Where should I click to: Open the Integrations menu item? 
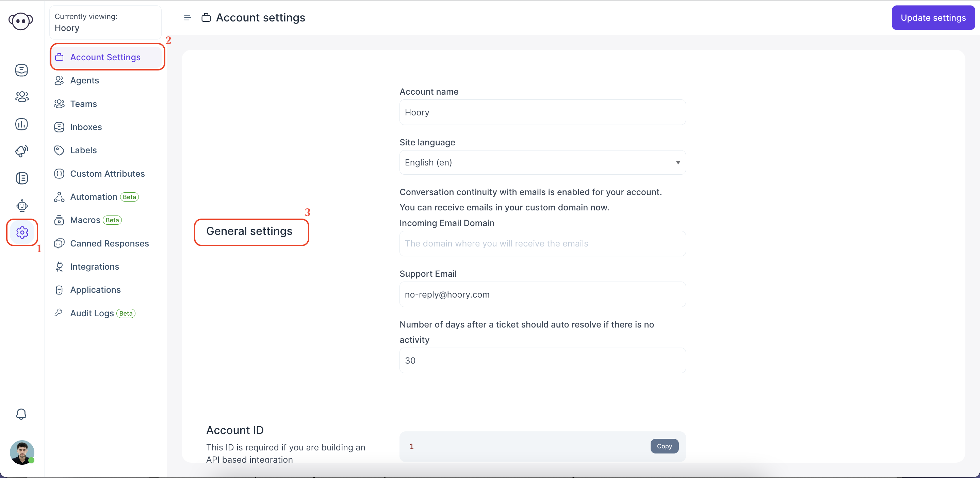pos(94,267)
